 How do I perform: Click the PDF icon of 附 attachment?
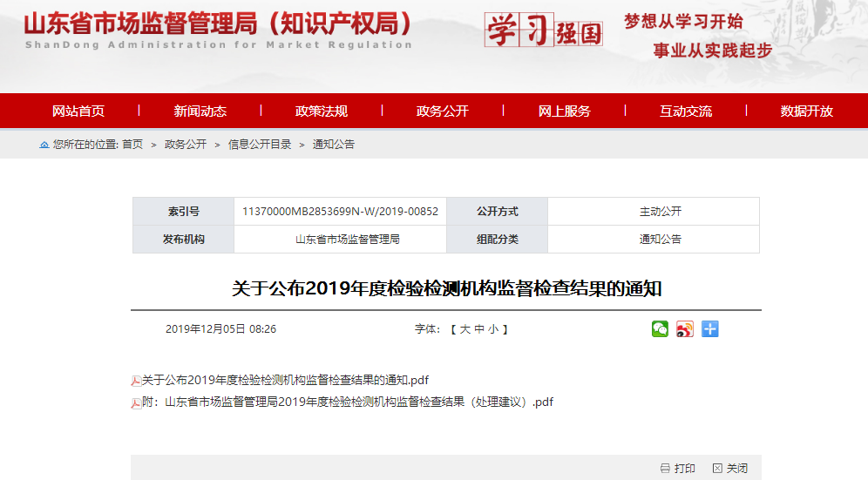[136, 402]
